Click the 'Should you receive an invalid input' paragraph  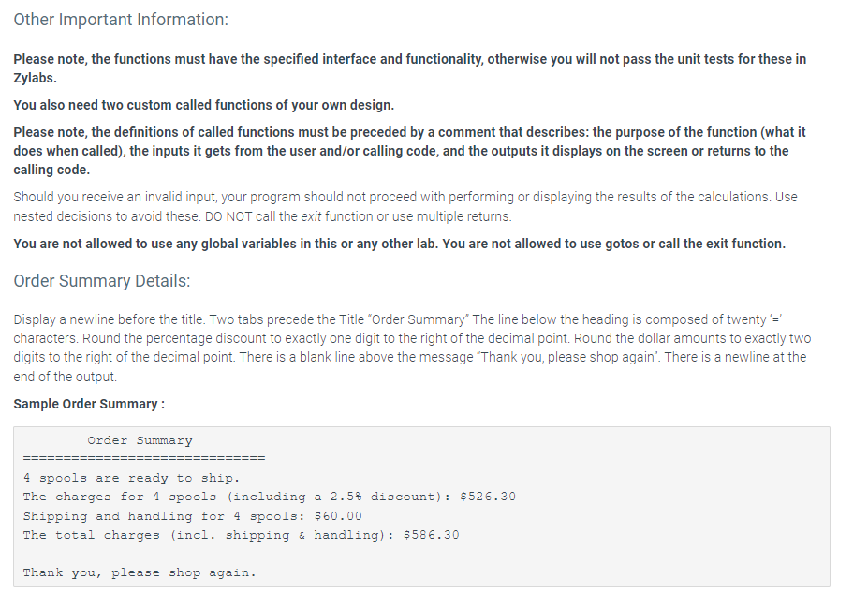(x=405, y=207)
